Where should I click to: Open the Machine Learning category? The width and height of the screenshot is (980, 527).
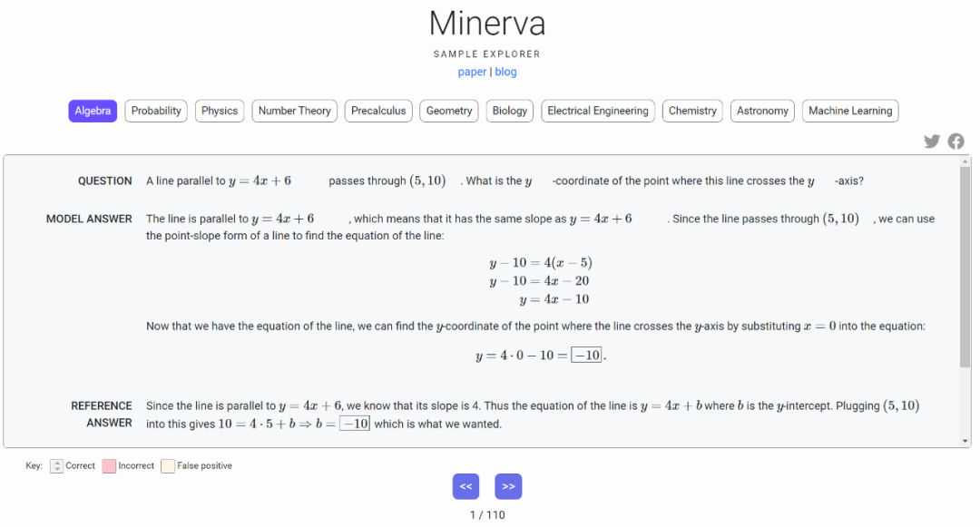pos(850,111)
